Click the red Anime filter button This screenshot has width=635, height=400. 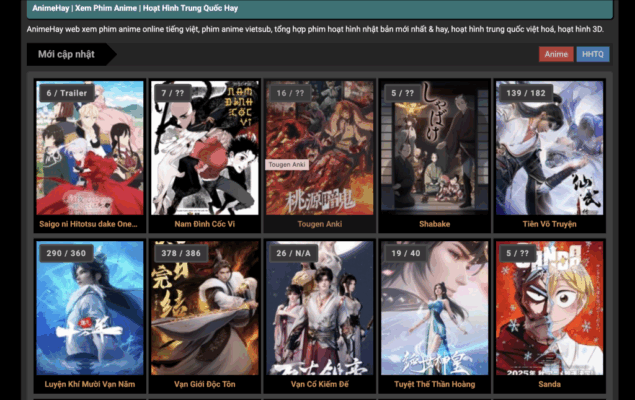coord(556,54)
